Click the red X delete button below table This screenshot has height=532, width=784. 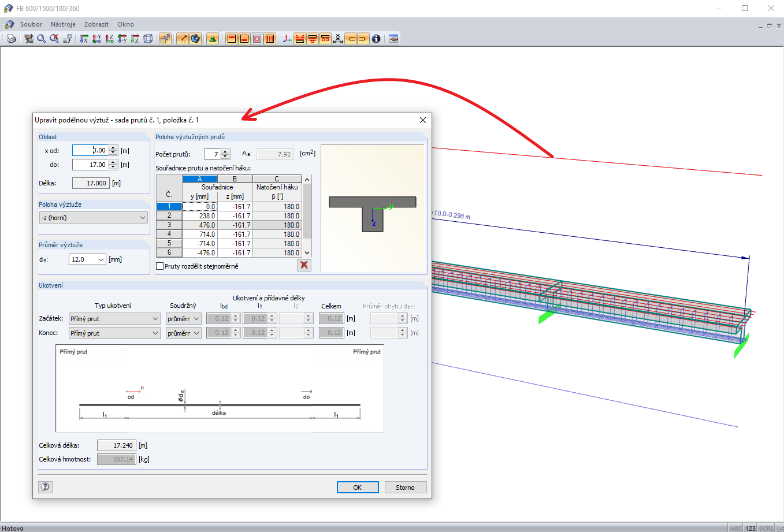[x=304, y=265]
